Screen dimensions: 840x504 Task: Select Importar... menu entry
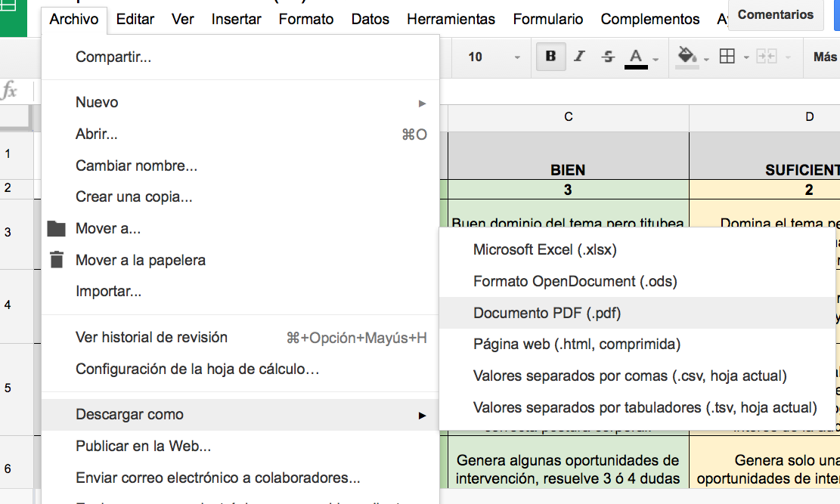(240, 292)
